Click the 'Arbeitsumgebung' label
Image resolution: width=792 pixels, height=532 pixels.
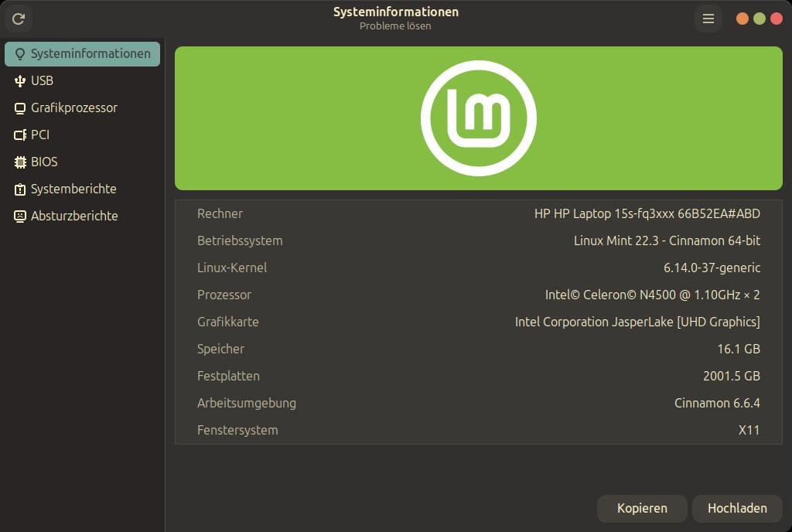(x=247, y=404)
